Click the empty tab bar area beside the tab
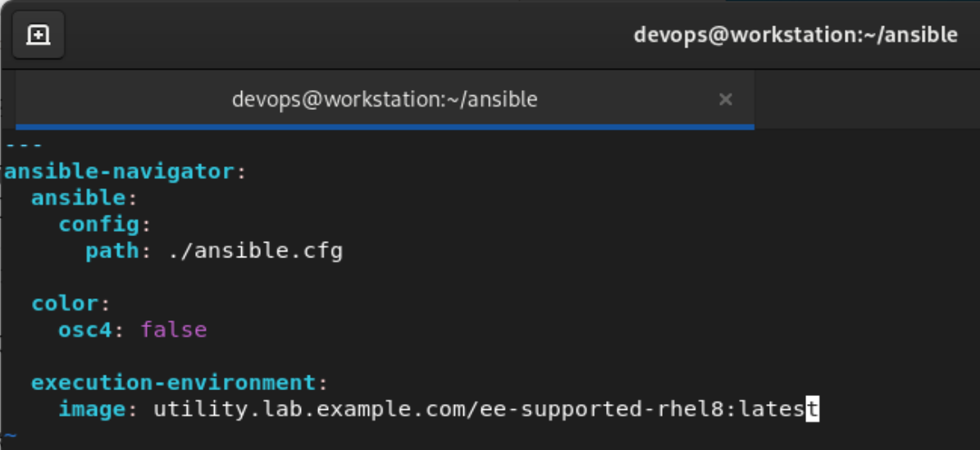The width and height of the screenshot is (980, 450). (x=867, y=99)
